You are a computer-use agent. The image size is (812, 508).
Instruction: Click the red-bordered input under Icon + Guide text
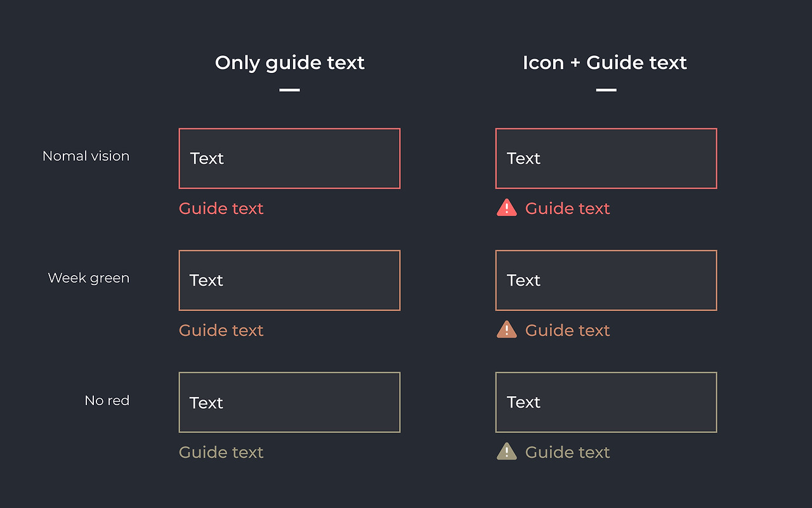tap(606, 159)
